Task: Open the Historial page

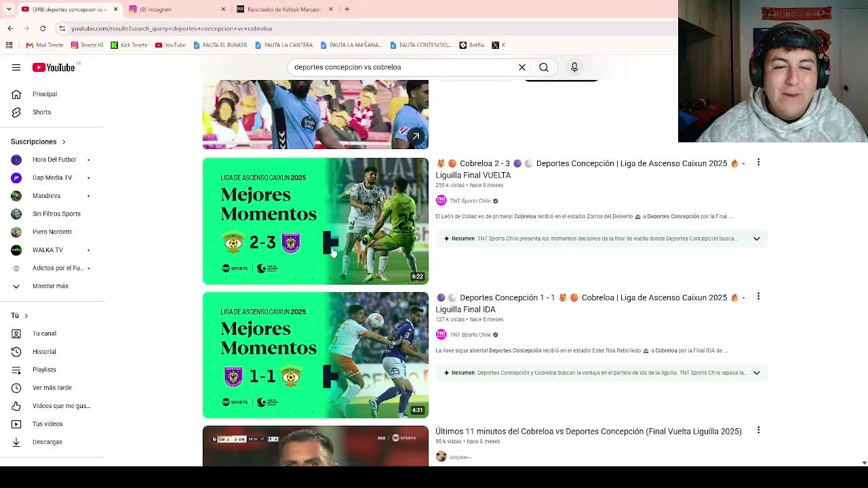Action: point(44,352)
